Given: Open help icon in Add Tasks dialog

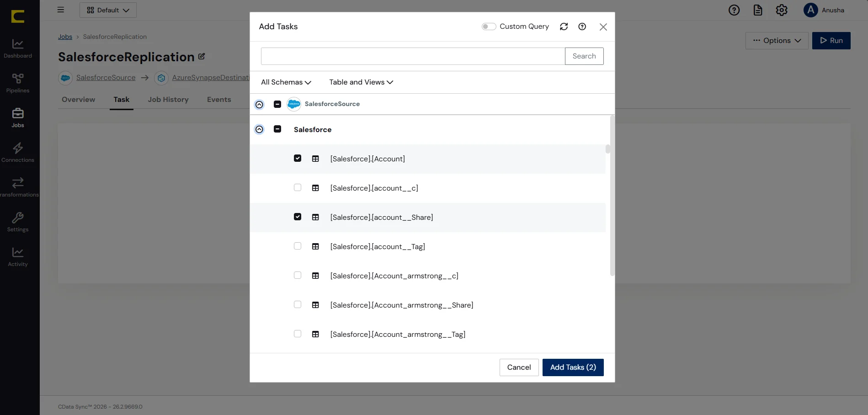Looking at the screenshot, I should [x=582, y=27].
